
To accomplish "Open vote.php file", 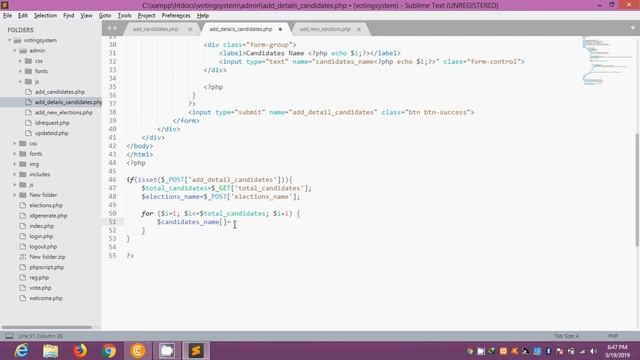I will coord(40,288).
